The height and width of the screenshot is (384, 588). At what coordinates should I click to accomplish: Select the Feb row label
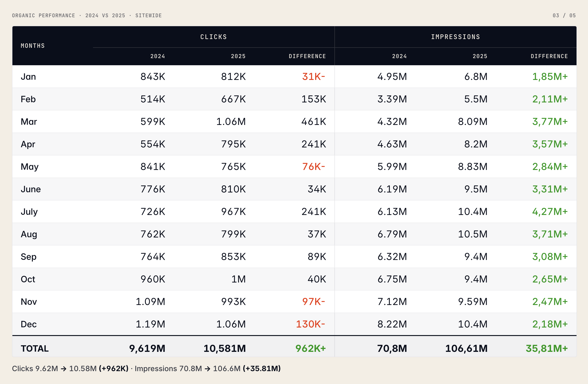pyautogui.click(x=28, y=99)
